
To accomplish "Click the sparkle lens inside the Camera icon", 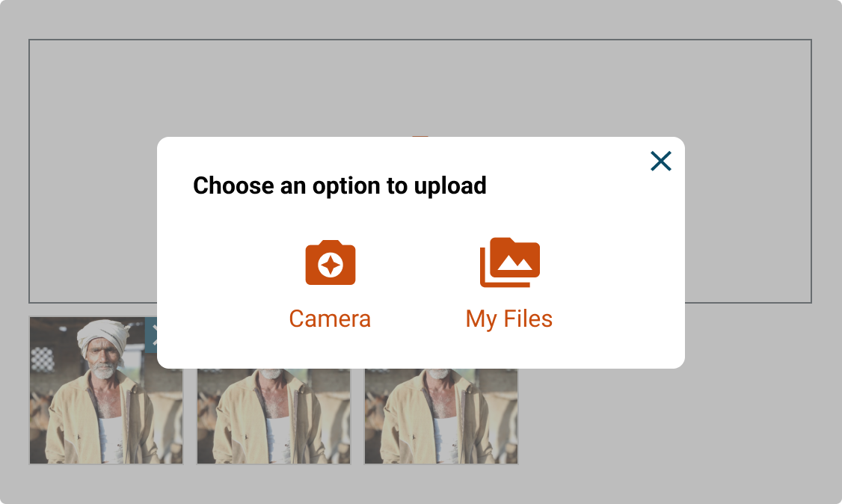I will pos(330,265).
